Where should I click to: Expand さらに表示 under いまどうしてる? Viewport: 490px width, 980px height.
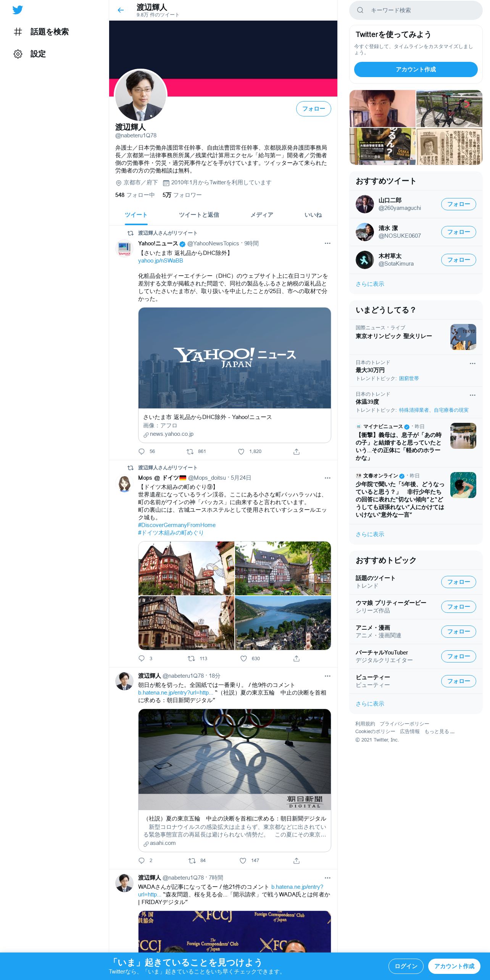(370, 534)
